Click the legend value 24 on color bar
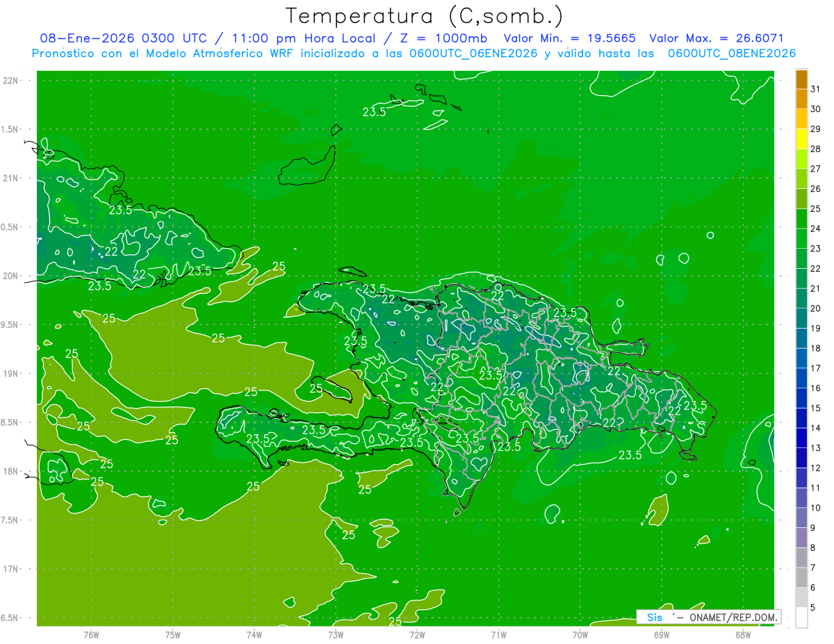834x644 pixels. [815, 229]
